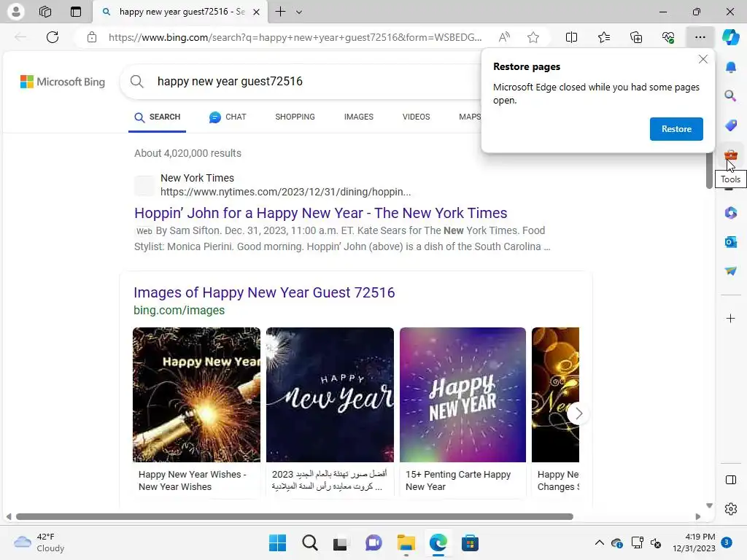Open sidebar Outlook icon

(x=730, y=242)
